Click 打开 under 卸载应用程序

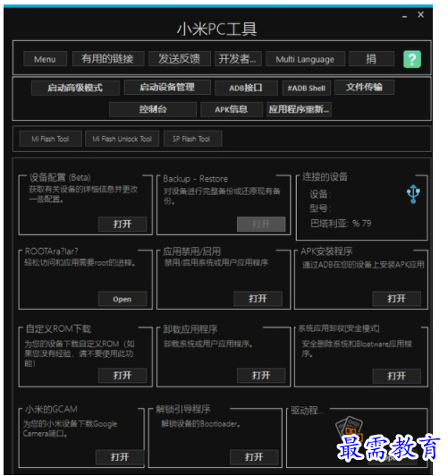[261, 376]
